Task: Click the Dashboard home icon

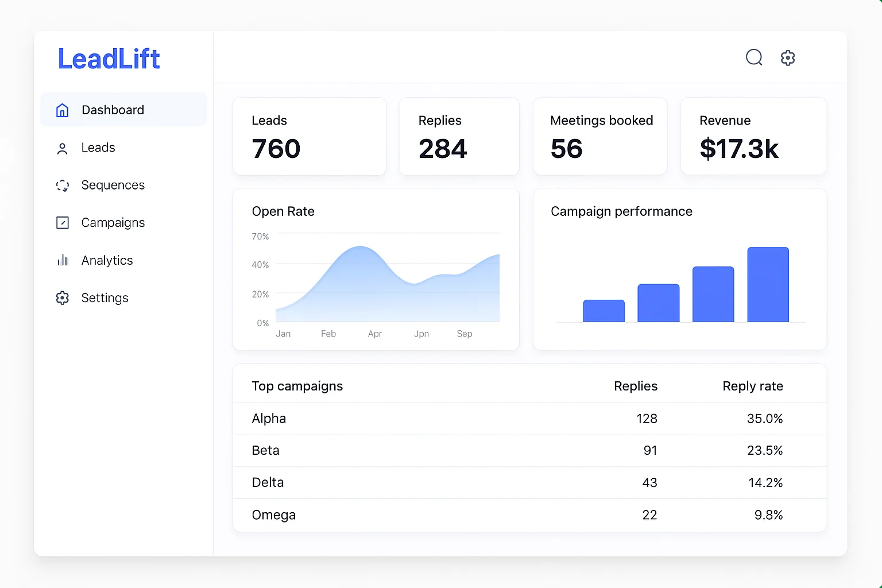Action: tap(63, 110)
